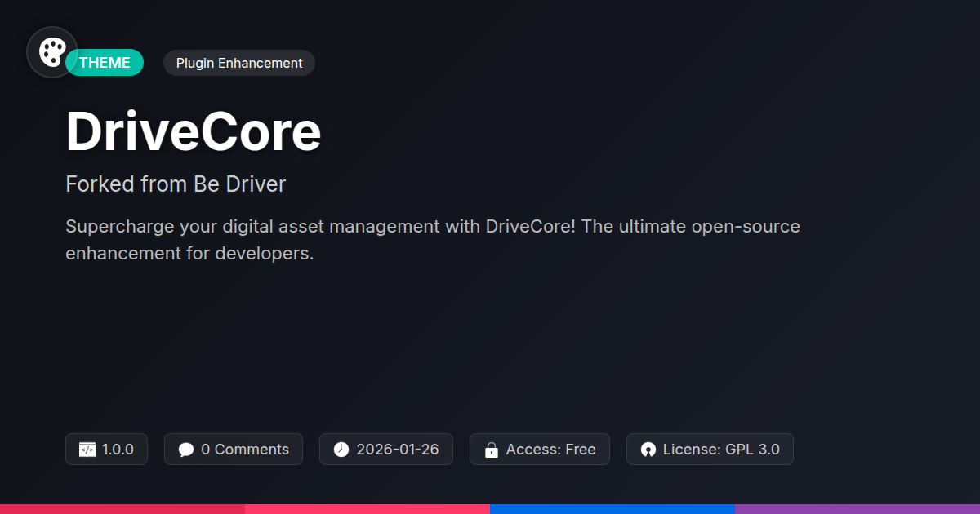The image size is (980, 514).
Task: Click the pink color bar segment
Action: [x=367, y=509]
